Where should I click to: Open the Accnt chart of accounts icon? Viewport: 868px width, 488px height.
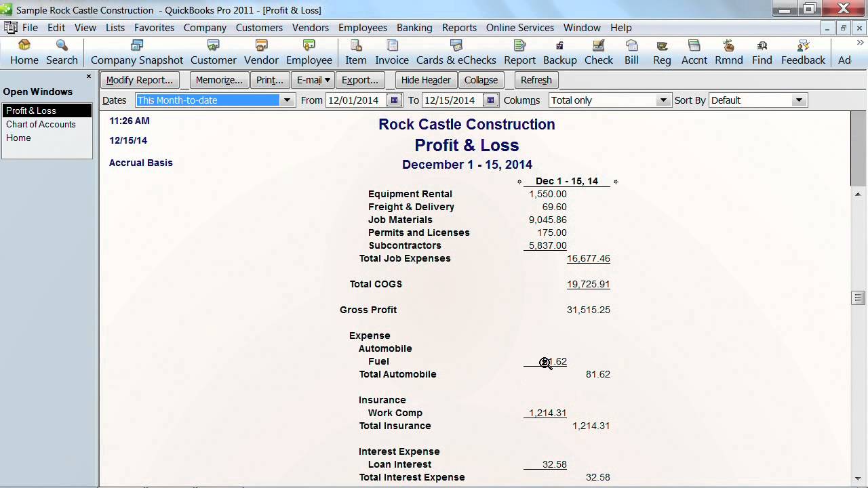click(694, 52)
